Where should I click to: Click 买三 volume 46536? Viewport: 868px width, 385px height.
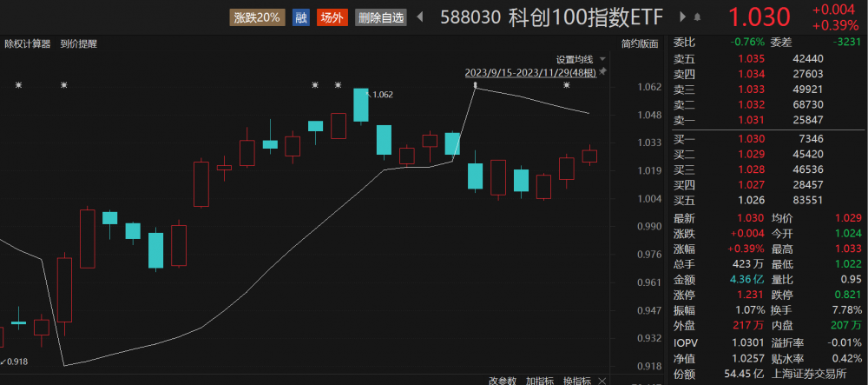[808, 169]
